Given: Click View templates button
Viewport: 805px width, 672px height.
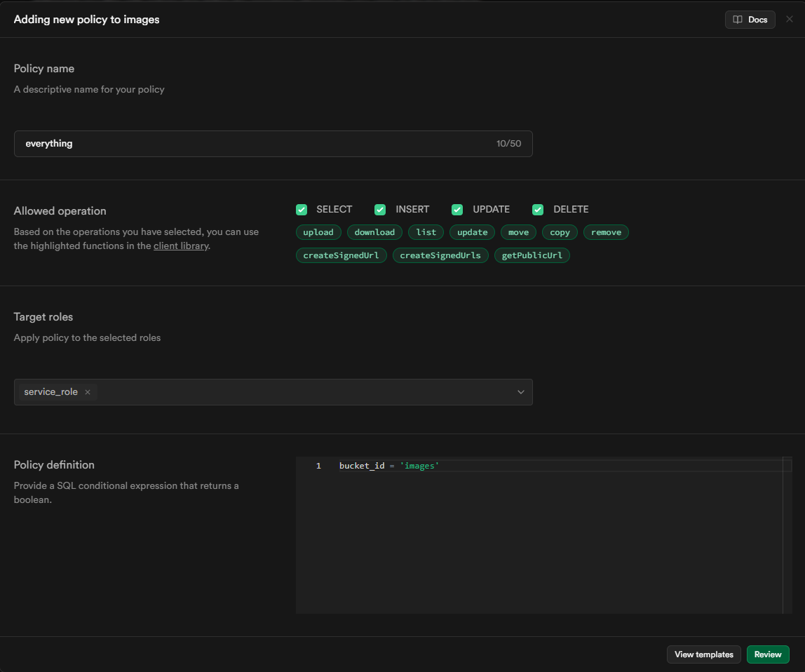Looking at the screenshot, I should (x=703, y=654).
